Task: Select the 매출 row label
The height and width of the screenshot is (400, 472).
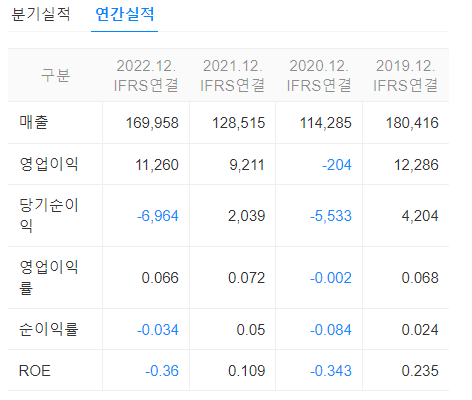Action: click(x=34, y=122)
